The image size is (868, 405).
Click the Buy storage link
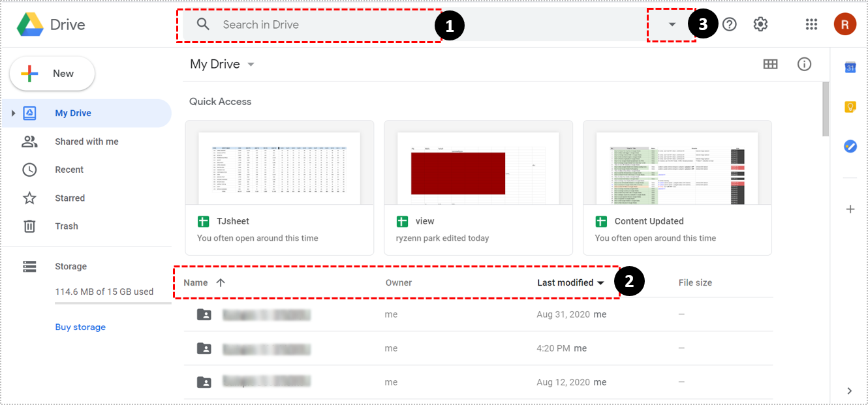pyautogui.click(x=80, y=327)
